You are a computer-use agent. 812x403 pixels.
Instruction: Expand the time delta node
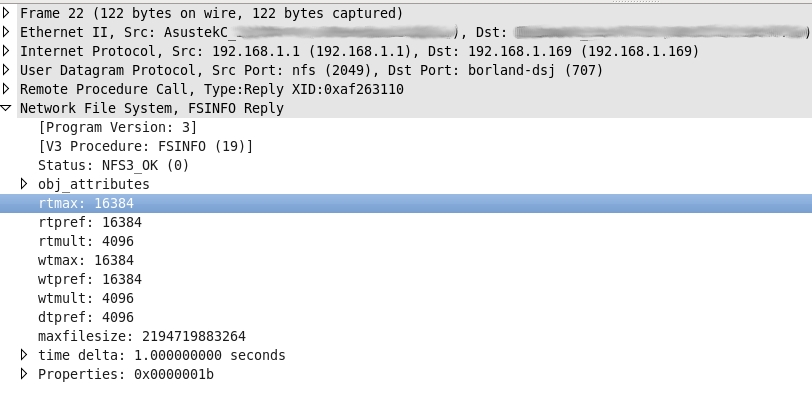[x=25, y=355]
